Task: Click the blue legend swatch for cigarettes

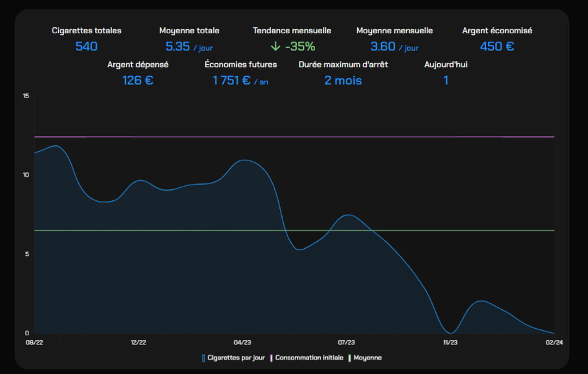Action: pos(204,358)
